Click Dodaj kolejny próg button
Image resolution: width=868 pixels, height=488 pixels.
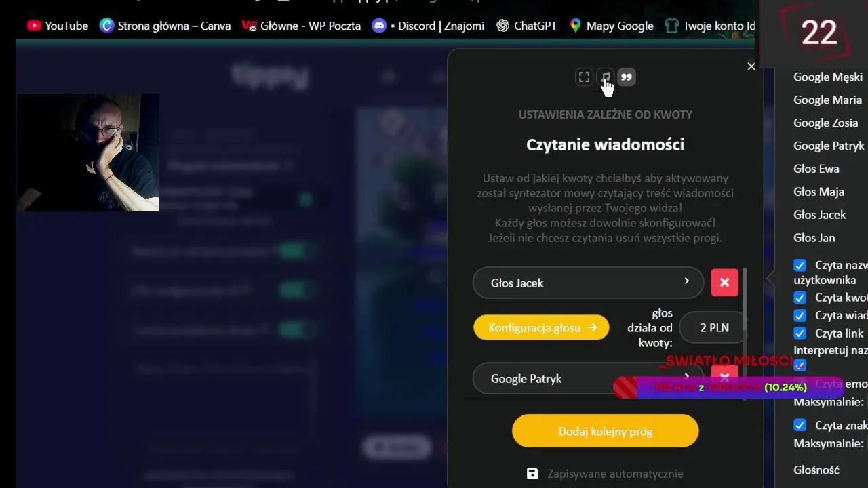pyautogui.click(x=605, y=431)
